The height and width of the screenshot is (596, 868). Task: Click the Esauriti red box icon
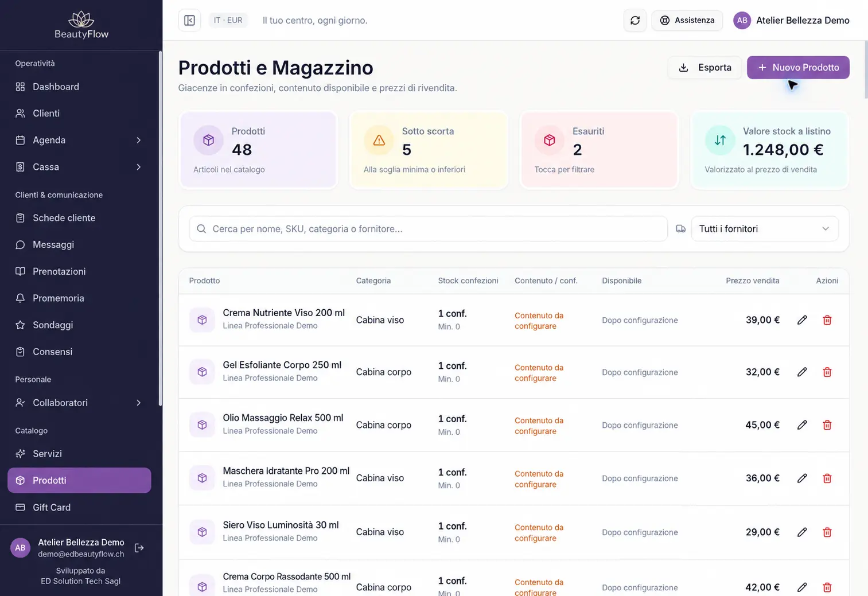click(x=550, y=141)
